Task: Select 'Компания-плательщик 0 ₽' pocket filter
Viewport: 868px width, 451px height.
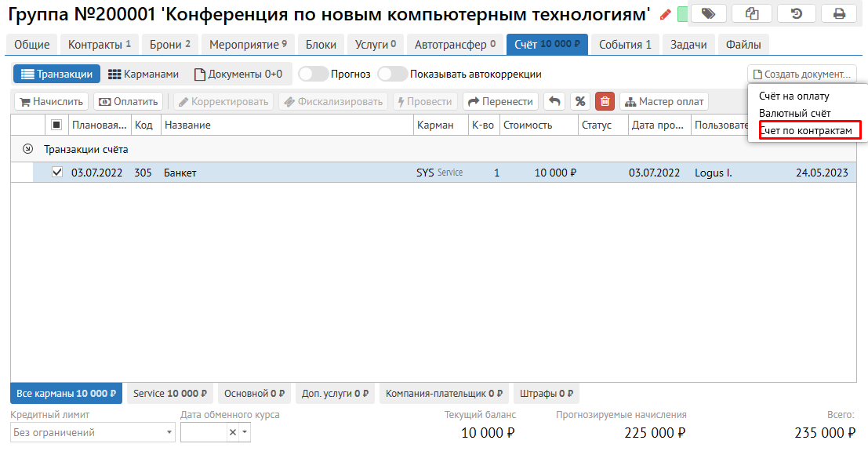Action: (444, 394)
